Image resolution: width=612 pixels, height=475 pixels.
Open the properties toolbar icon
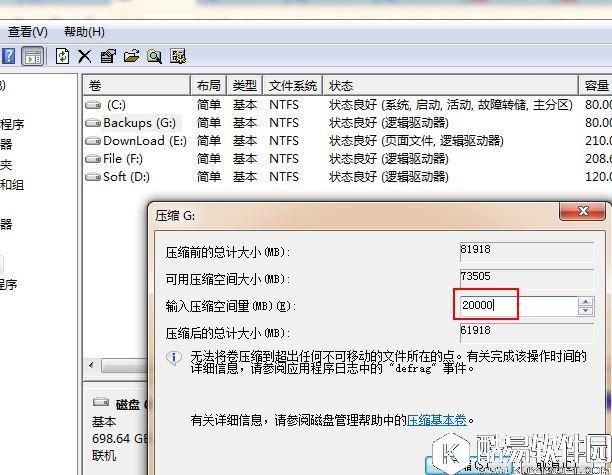[108, 57]
